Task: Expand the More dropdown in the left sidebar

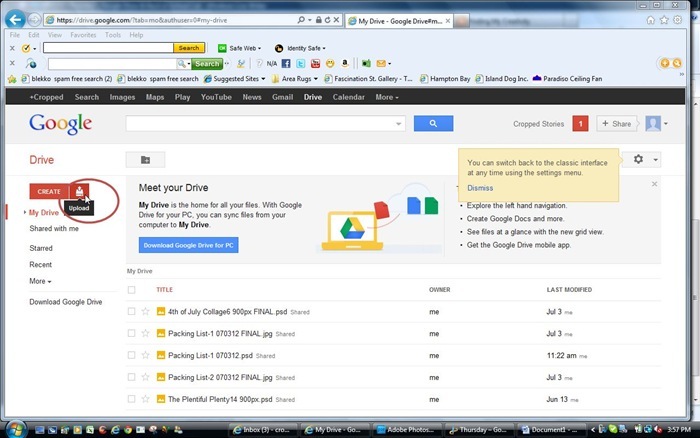Action: [40, 281]
